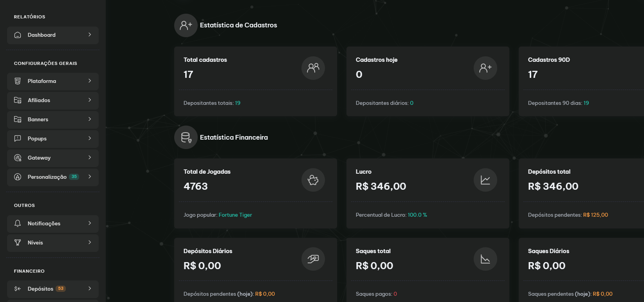Click the Personalização 35 badge
Viewport: 644px width, 302px height.
coord(74,176)
